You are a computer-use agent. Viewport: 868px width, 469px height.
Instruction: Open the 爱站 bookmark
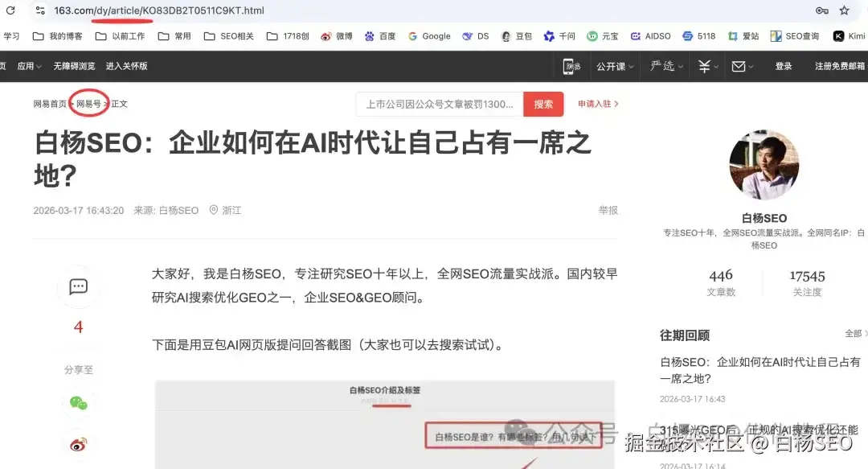click(x=743, y=36)
